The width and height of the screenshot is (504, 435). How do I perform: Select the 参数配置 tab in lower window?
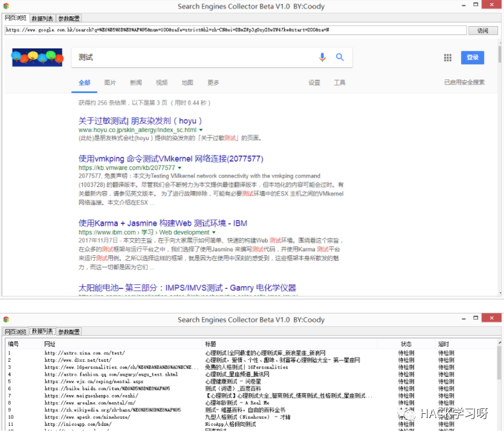69,332
